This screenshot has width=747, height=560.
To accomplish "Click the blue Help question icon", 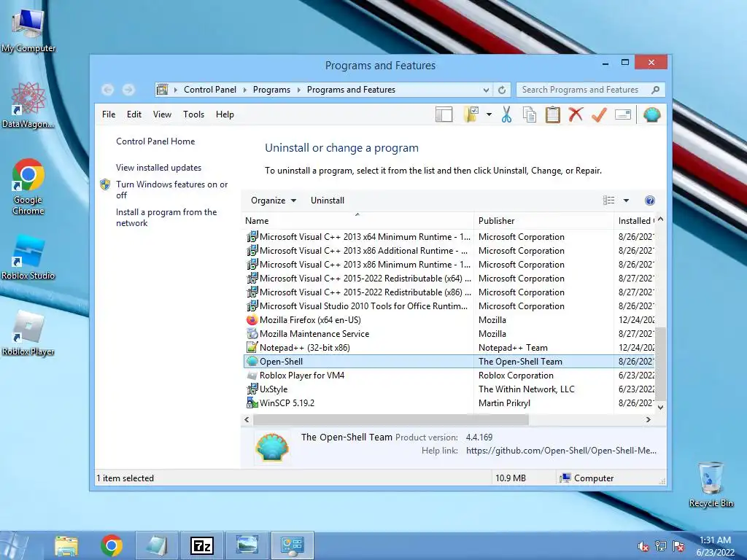I will [x=650, y=201].
